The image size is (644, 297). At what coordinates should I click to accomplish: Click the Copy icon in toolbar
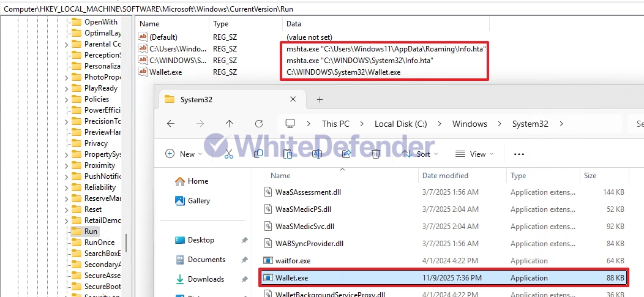pos(258,154)
